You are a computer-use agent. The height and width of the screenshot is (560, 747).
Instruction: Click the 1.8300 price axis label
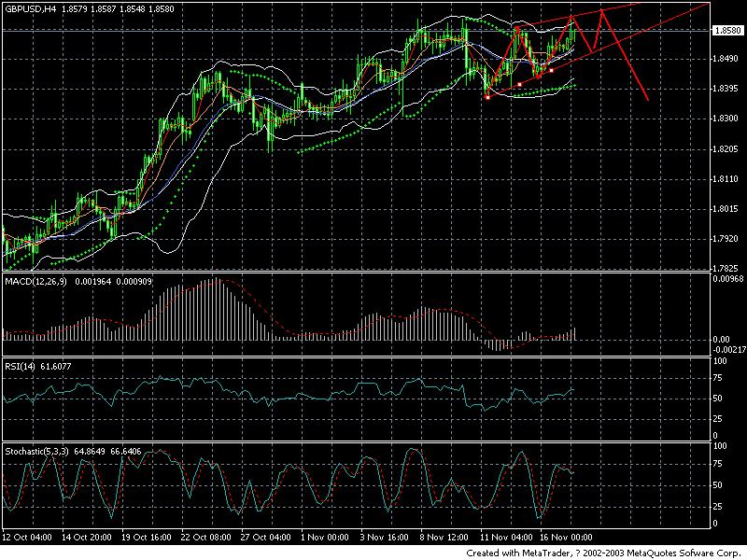[726, 119]
